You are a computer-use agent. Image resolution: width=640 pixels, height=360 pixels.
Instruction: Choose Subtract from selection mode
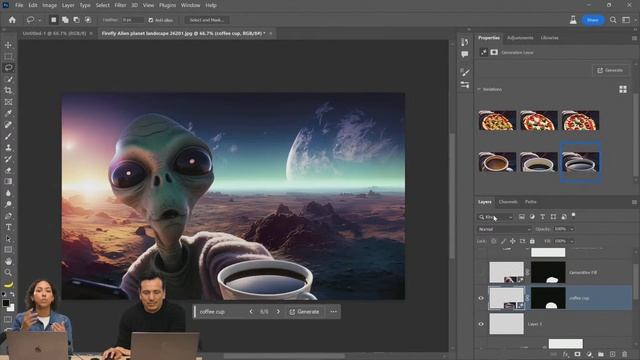(76, 20)
